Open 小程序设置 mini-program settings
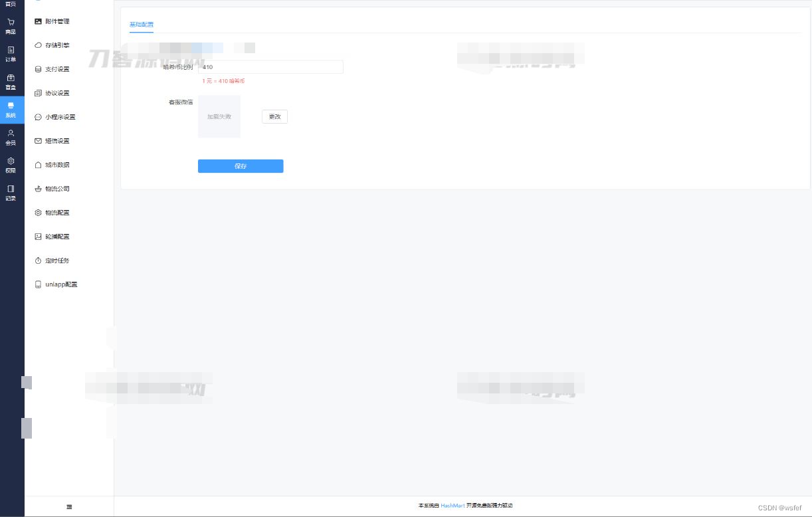Screen dimensions: 812x517 [x=60, y=116]
